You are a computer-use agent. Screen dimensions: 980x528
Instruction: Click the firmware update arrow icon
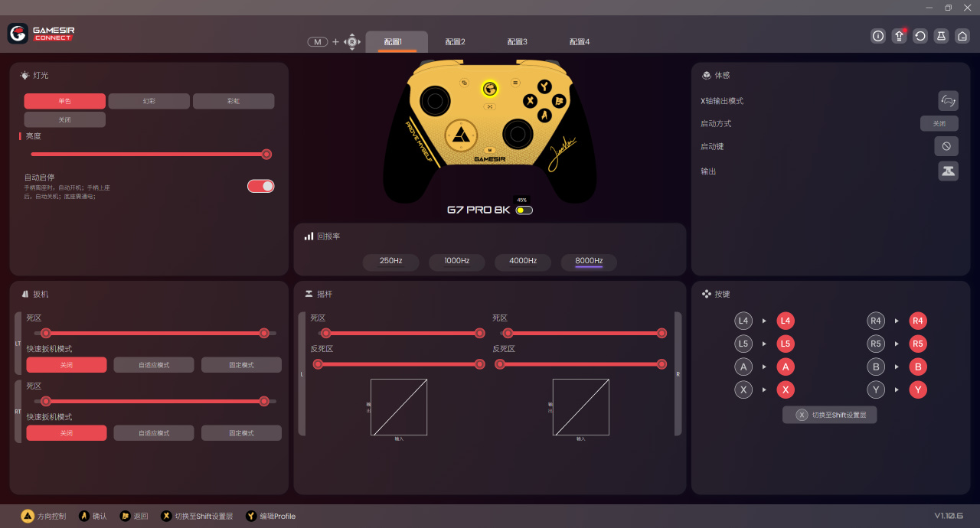pos(900,36)
